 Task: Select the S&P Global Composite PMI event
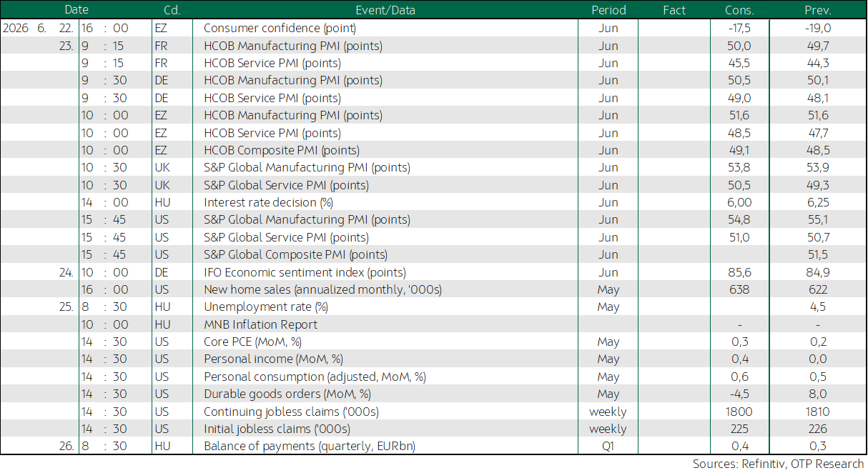(x=295, y=254)
